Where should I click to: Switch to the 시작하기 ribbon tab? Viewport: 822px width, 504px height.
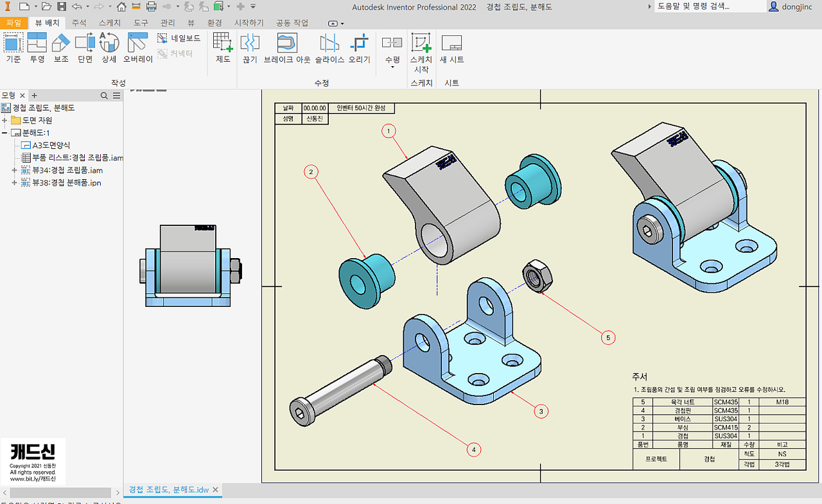(x=249, y=23)
